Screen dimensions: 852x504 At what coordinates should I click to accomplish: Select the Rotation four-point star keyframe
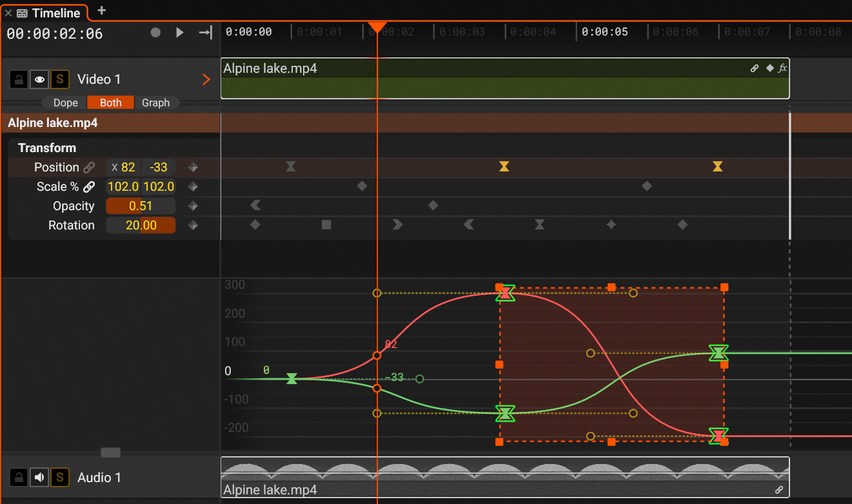(611, 225)
